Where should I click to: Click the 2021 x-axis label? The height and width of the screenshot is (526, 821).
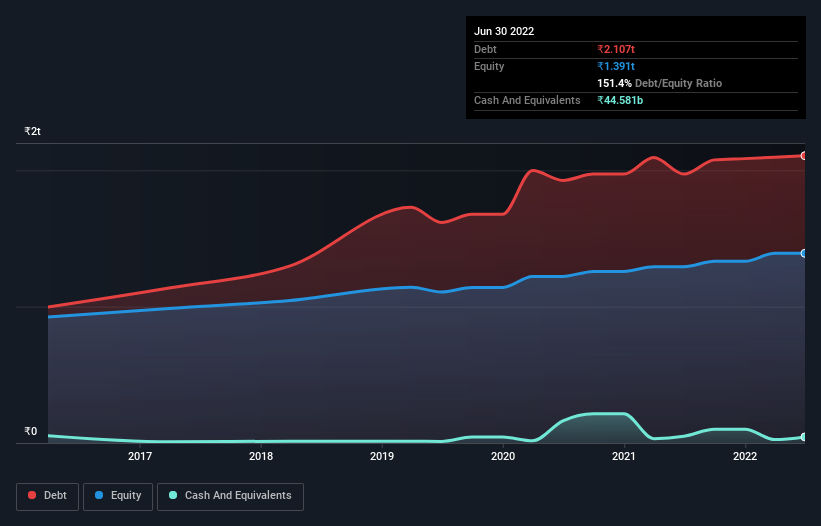[624, 456]
